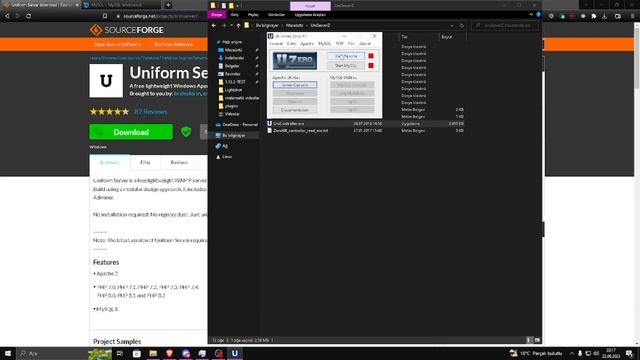
Task: Open plugins folder in Explorer sidebar
Action: pos(231,106)
